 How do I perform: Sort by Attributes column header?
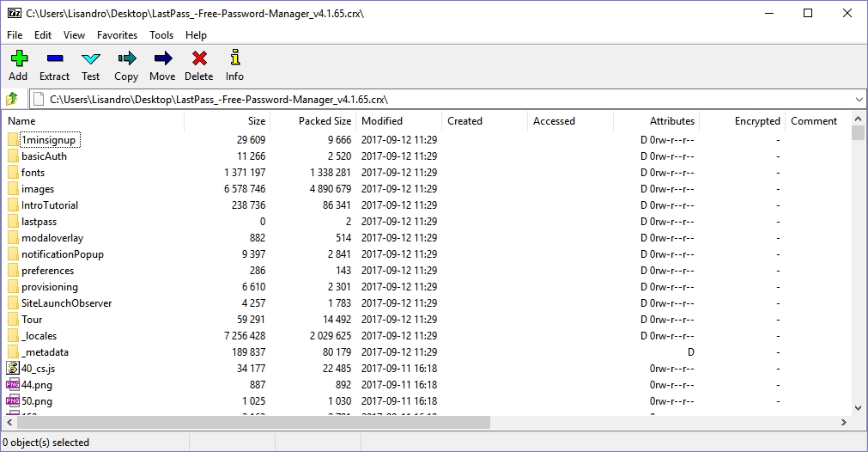click(656, 121)
